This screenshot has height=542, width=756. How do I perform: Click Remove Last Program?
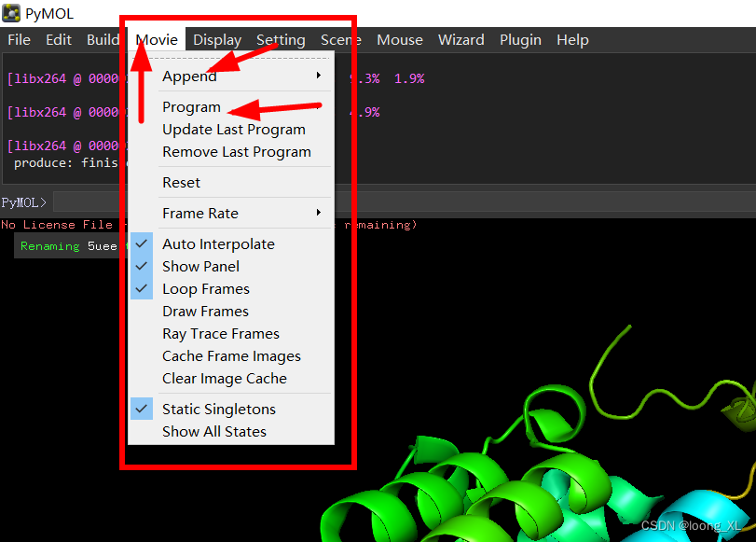[236, 151]
